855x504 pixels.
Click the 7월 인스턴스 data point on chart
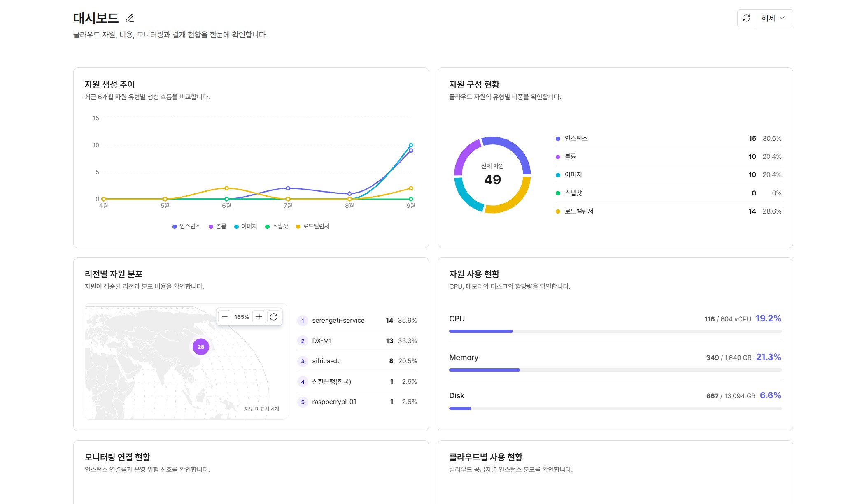pyautogui.click(x=288, y=188)
